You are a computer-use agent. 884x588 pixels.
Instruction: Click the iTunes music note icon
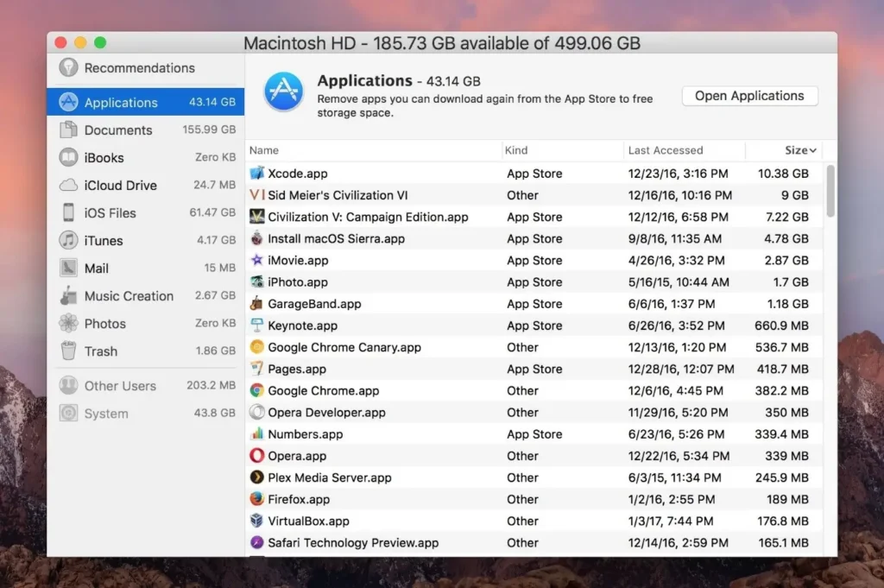coord(68,240)
